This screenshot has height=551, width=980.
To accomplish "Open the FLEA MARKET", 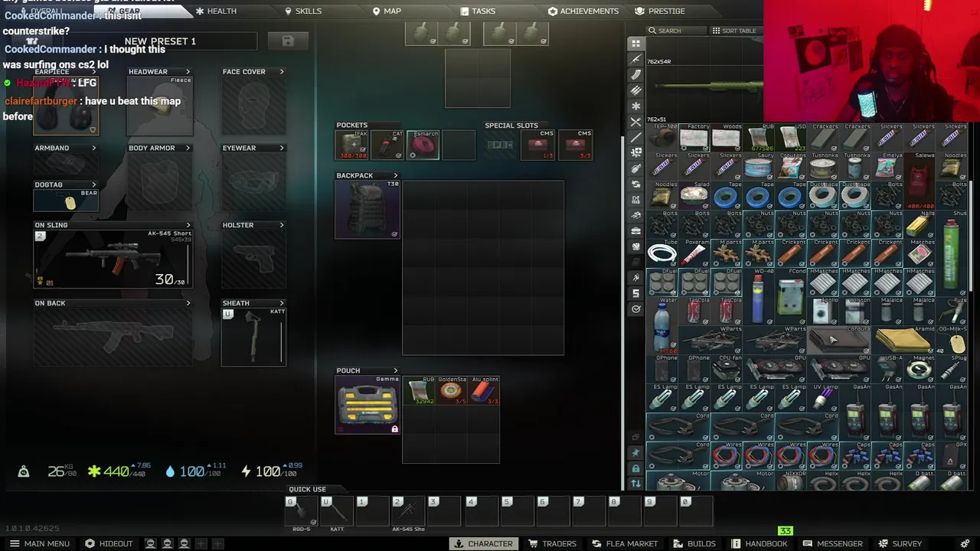I will click(x=625, y=543).
